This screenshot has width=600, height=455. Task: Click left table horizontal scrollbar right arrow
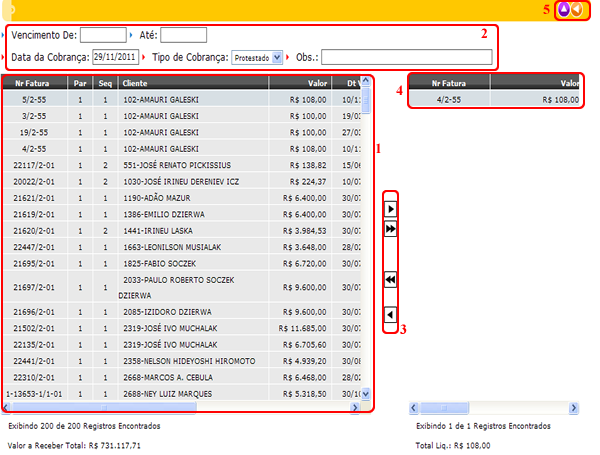pos(354,408)
